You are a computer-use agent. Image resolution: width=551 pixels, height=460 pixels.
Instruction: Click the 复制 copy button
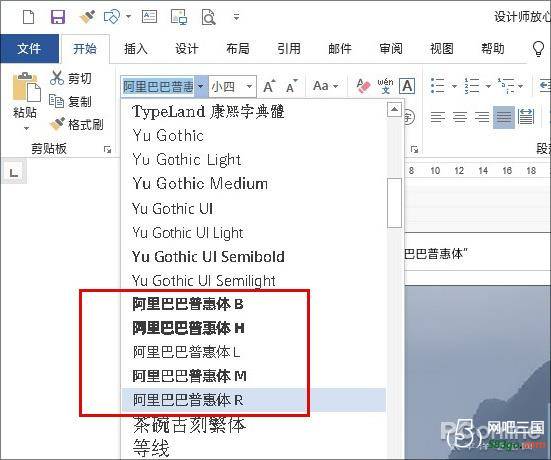(x=70, y=102)
